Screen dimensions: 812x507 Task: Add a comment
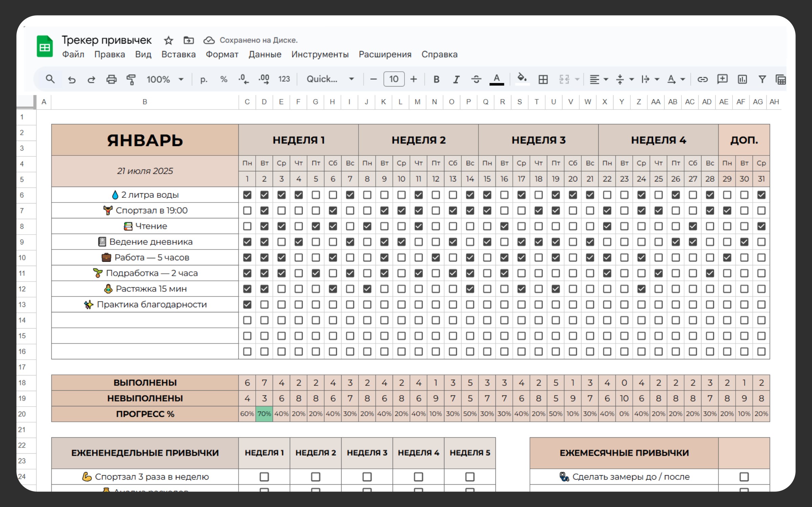722,79
